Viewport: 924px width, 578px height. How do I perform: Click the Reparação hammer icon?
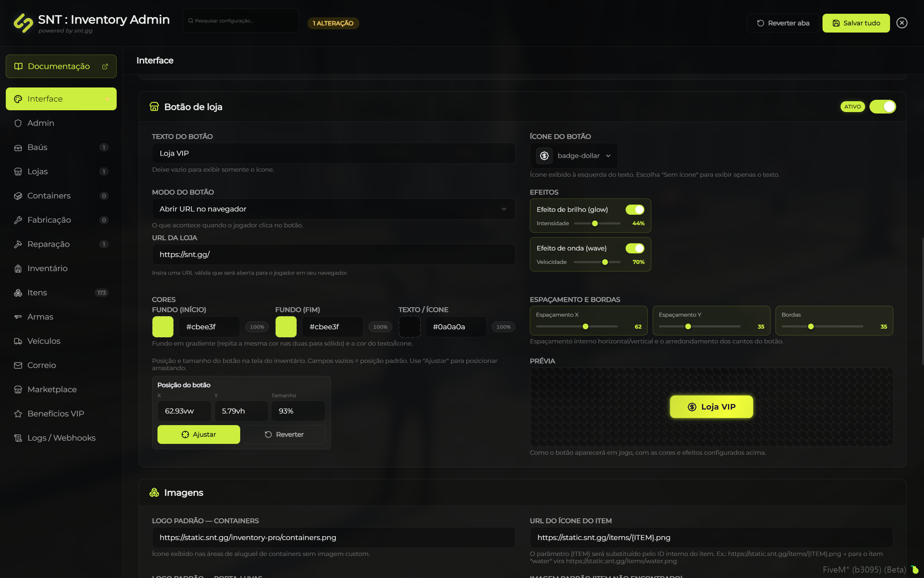coord(18,244)
